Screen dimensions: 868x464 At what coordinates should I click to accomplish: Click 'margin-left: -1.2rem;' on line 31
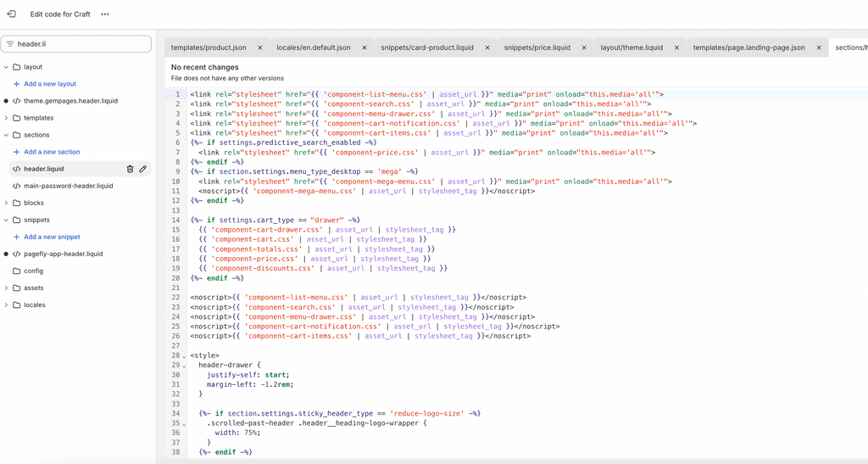pyautogui.click(x=250, y=384)
